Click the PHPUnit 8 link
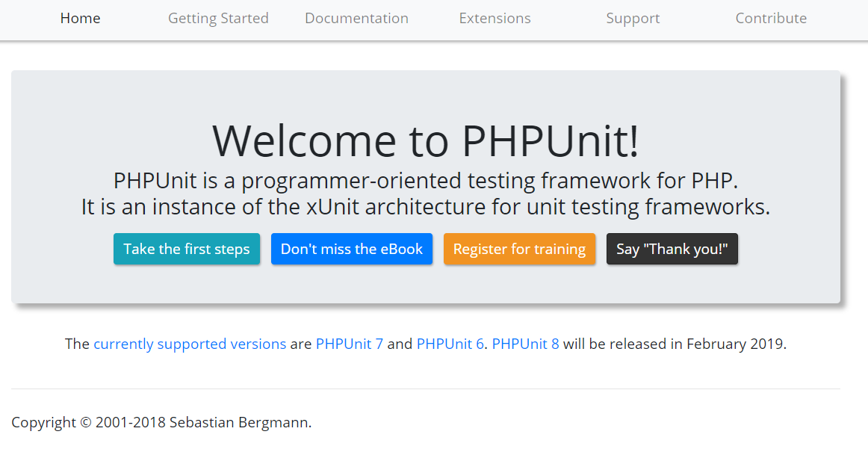 [525, 344]
